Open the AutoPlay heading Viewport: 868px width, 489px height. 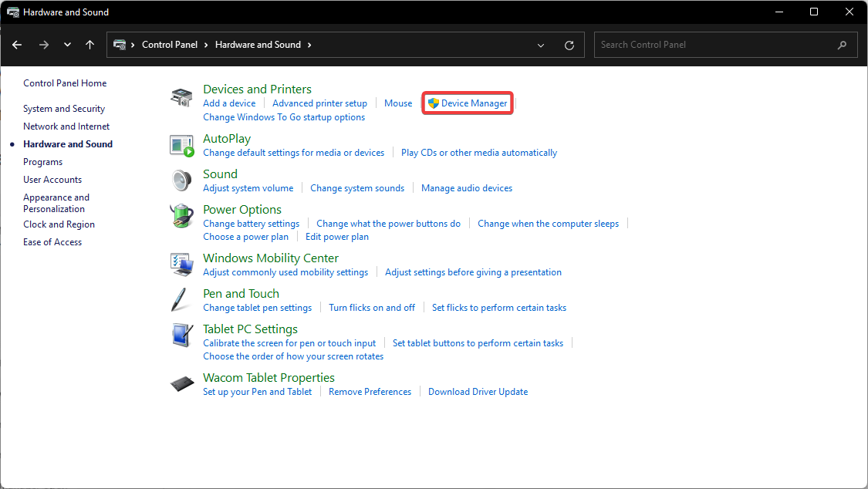[227, 138]
